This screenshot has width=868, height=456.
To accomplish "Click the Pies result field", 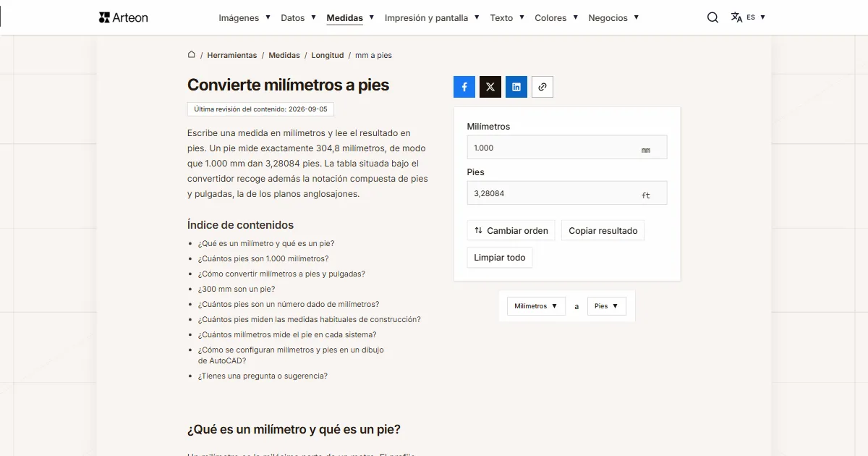I will (x=567, y=193).
